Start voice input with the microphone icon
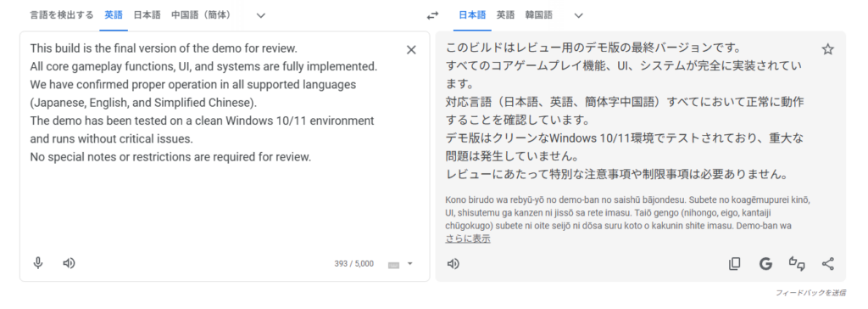The height and width of the screenshot is (309, 868). [x=37, y=263]
